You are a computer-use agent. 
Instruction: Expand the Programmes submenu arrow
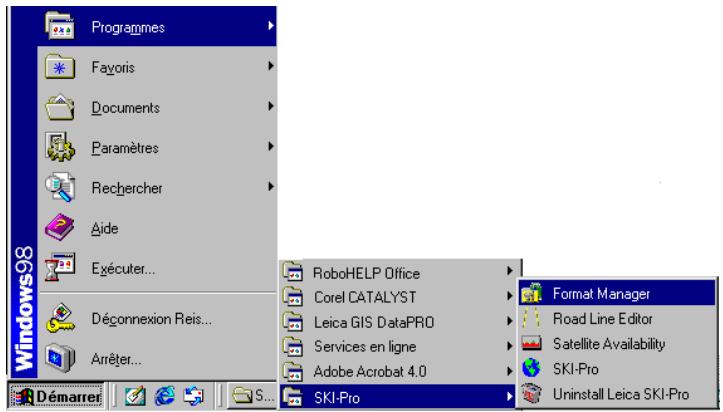point(271,26)
